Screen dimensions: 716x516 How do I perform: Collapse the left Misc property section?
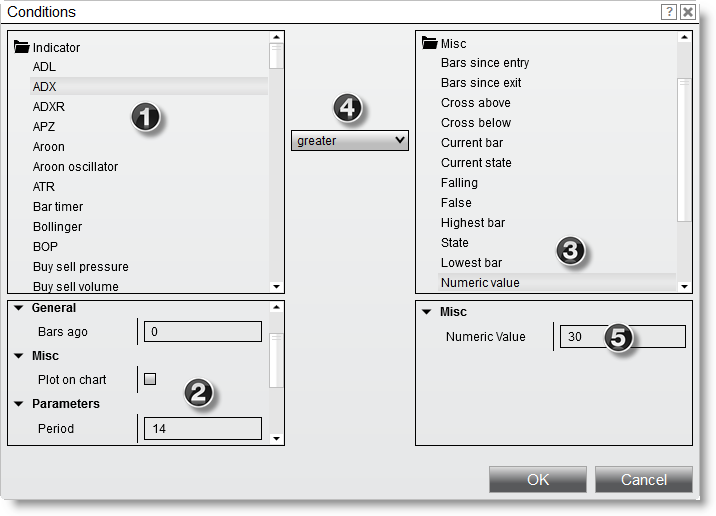[19, 356]
